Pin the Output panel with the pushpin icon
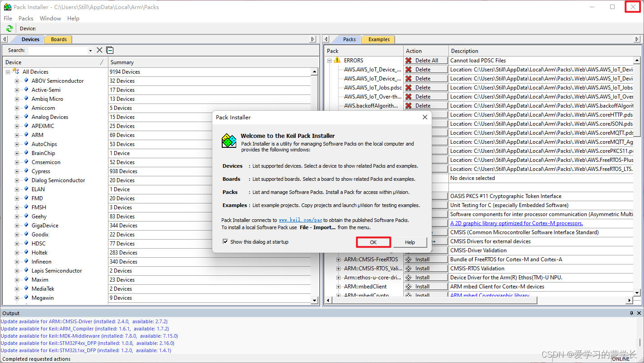The width and height of the screenshot is (644, 363). click(632, 313)
